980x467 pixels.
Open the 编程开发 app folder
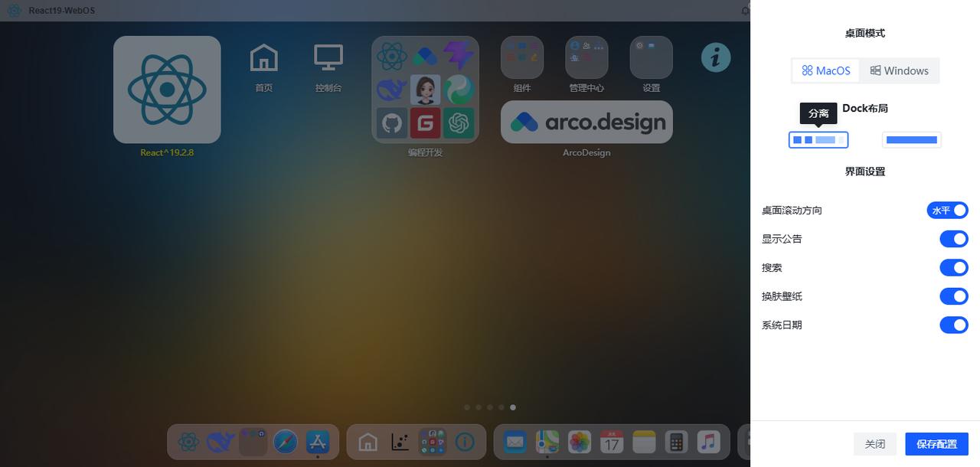click(x=426, y=90)
